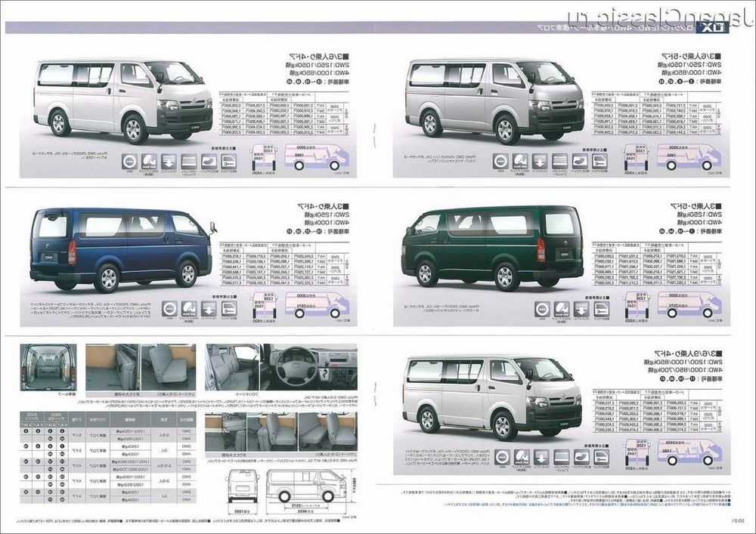Click the bottom-right white van photo

pos(494,397)
